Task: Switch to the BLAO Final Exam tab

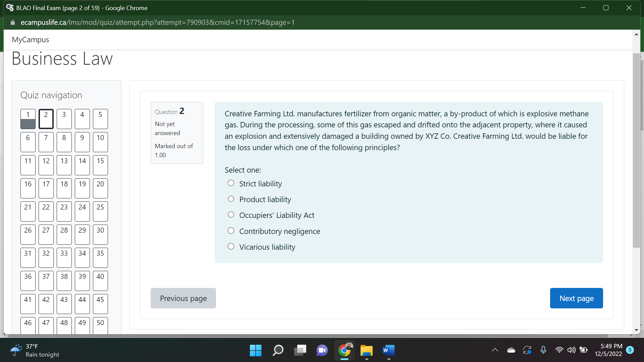Action: (x=80, y=8)
